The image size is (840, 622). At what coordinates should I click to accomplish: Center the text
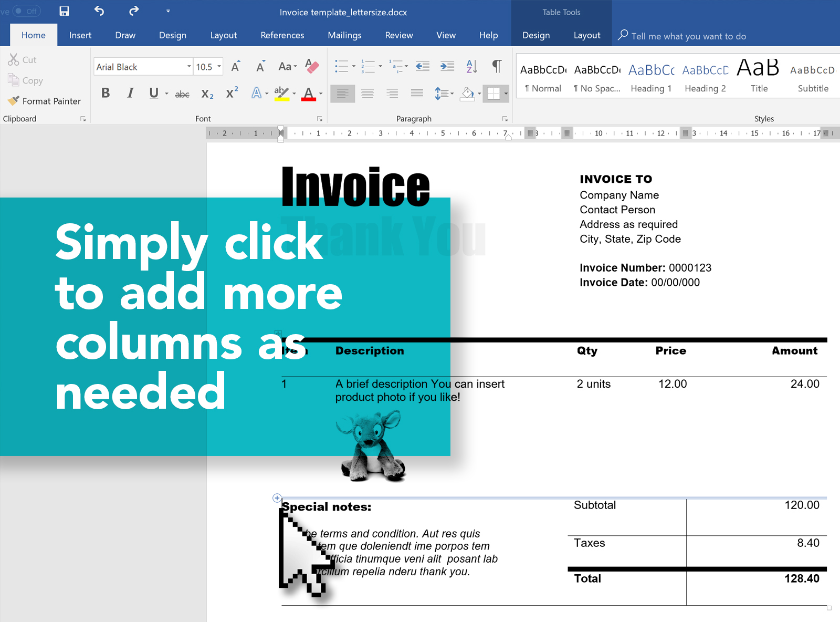pyautogui.click(x=367, y=94)
